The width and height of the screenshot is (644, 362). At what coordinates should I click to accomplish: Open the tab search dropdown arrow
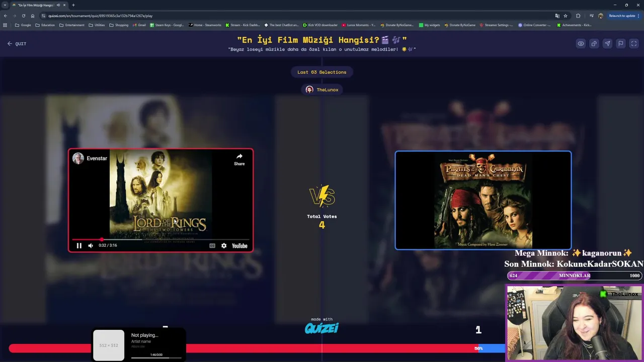pos(5,5)
